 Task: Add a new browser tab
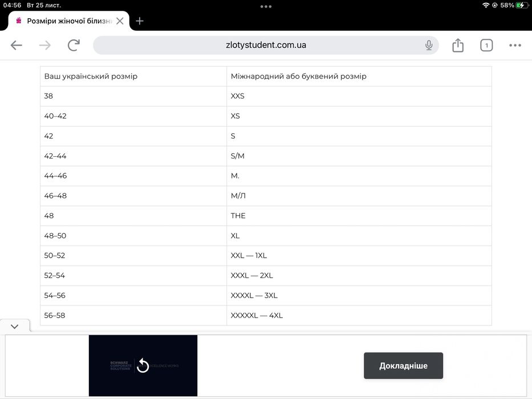[140, 21]
